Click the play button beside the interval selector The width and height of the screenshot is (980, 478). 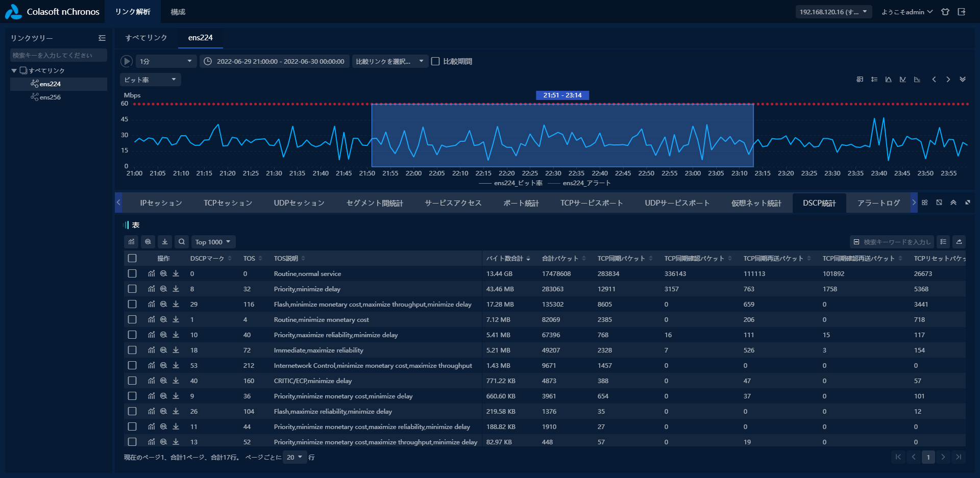[x=126, y=61]
